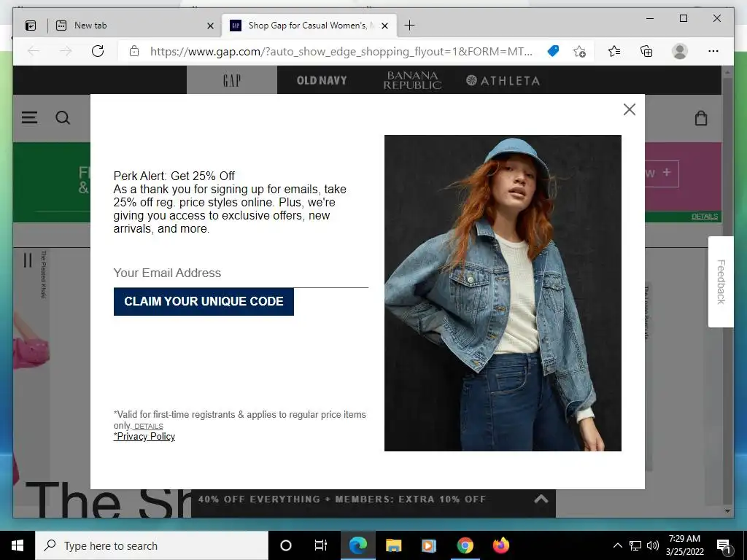This screenshot has height=560, width=747.
Task: Close the Perk Alert popup
Action: coord(630,109)
